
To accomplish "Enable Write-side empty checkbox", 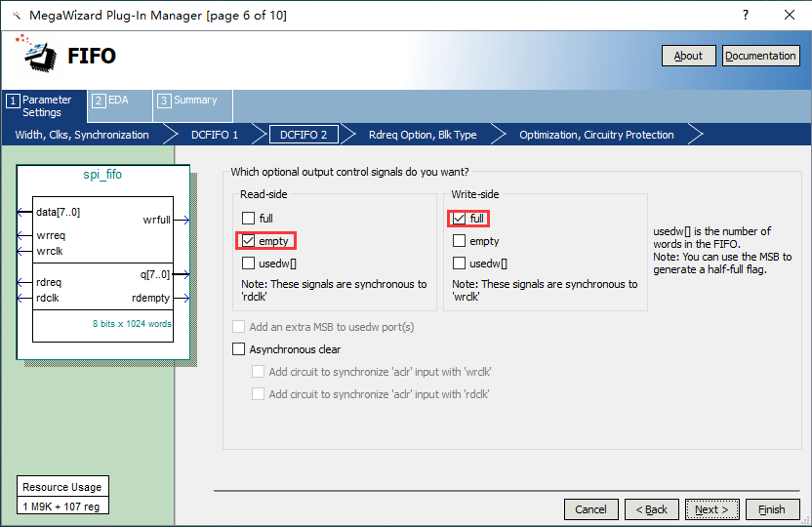I will (460, 241).
